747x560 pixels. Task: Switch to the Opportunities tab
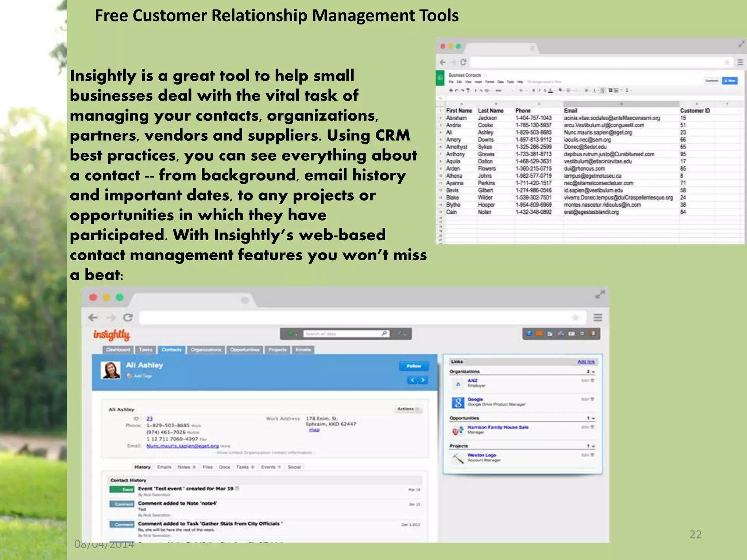(x=245, y=350)
